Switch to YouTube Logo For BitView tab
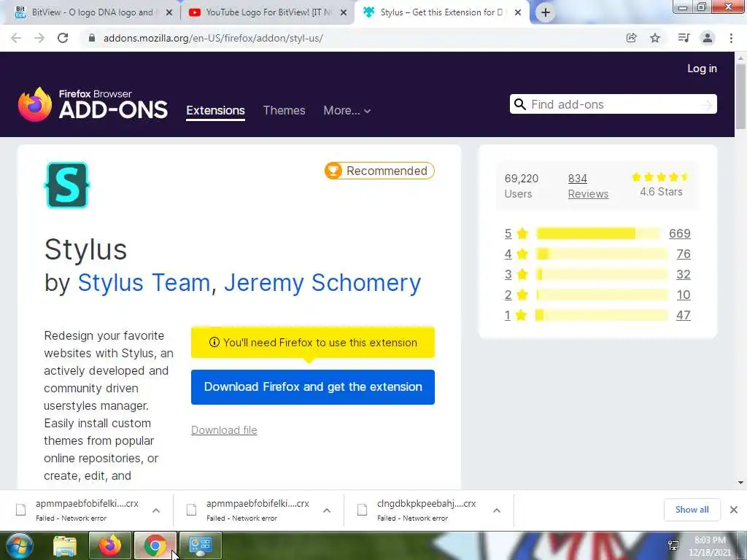The width and height of the screenshot is (747, 560). [x=267, y=12]
